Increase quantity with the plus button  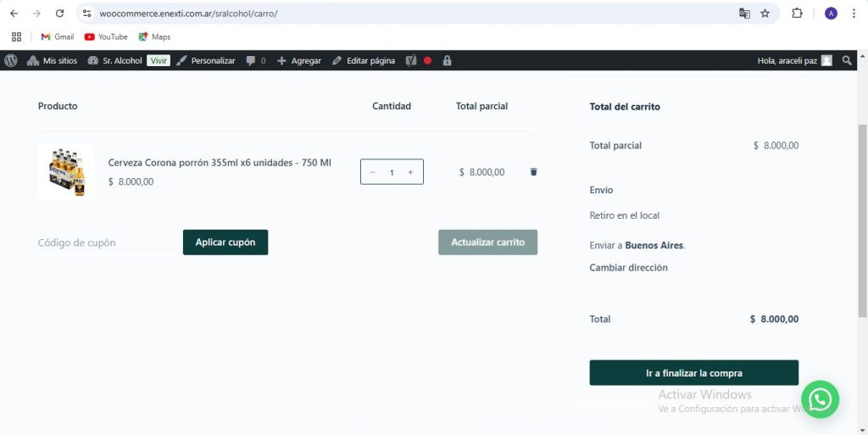click(x=410, y=172)
